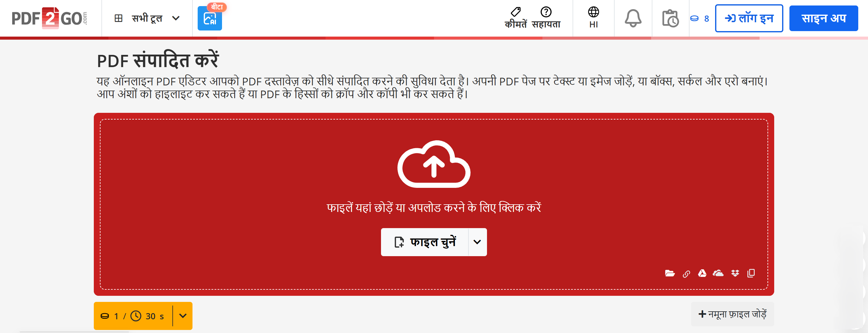Click the upload text फाइलें यहां छोड़ें
868x333 pixels.
pyautogui.click(x=434, y=207)
